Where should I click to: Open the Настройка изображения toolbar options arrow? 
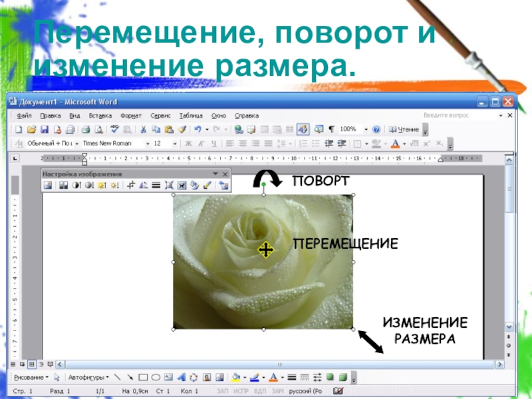tap(215, 174)
